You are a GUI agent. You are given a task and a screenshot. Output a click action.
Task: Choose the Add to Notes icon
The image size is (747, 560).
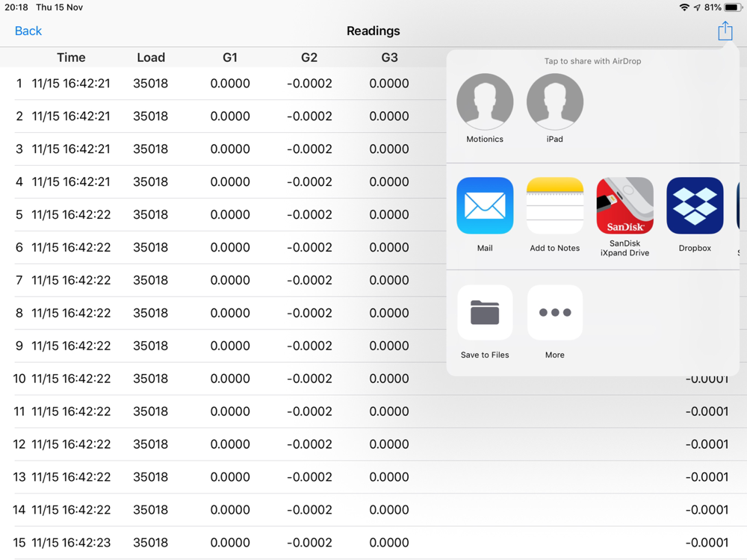click(555, 206)
